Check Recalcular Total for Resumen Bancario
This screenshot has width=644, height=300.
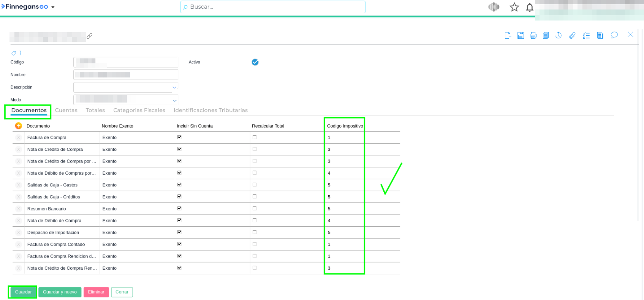(255, 208)
